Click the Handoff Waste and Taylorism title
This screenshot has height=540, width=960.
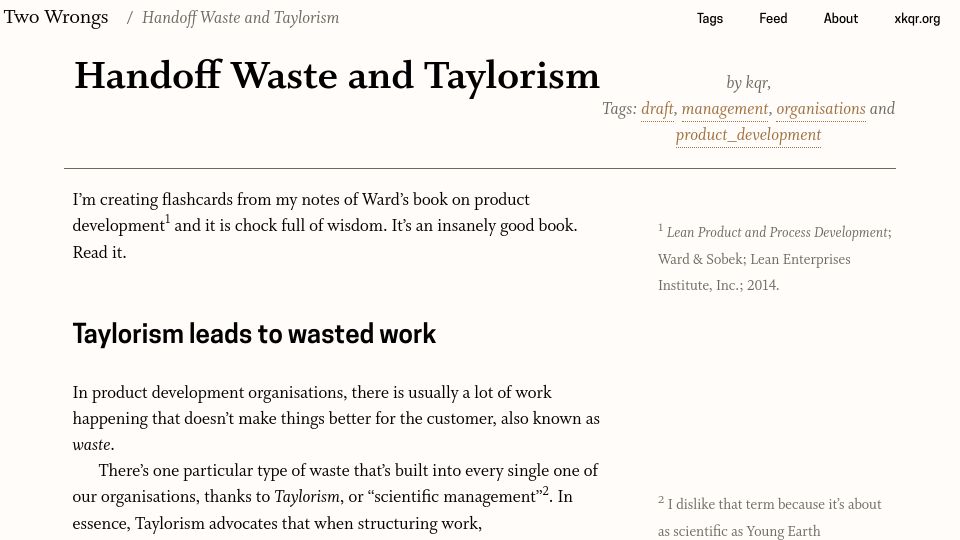click(337, 77)
